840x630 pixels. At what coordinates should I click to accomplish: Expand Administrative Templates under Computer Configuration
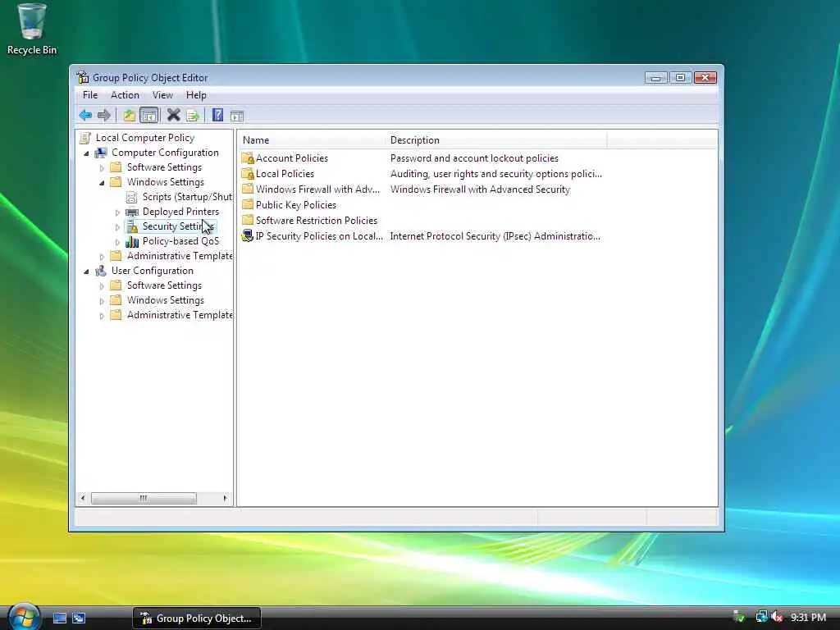pyautogui.click(x=102, y=257)
